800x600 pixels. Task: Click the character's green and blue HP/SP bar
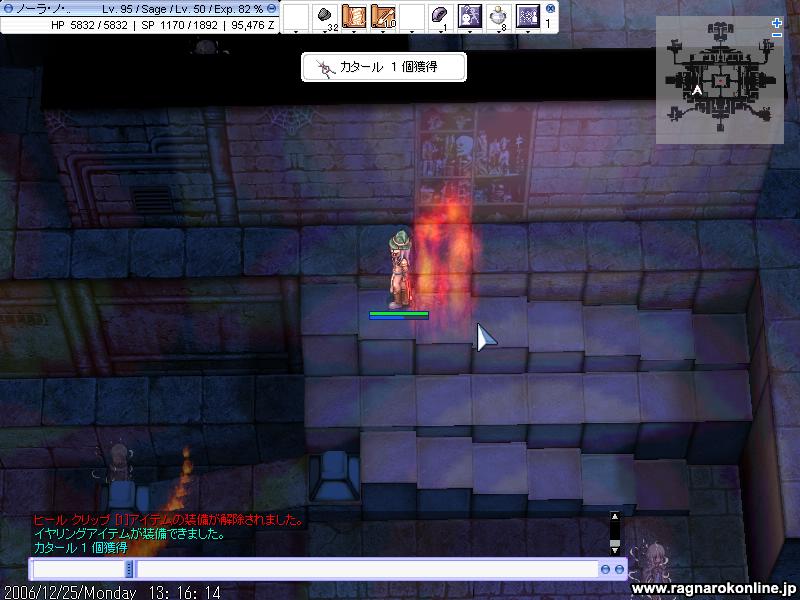pos(399,315)
